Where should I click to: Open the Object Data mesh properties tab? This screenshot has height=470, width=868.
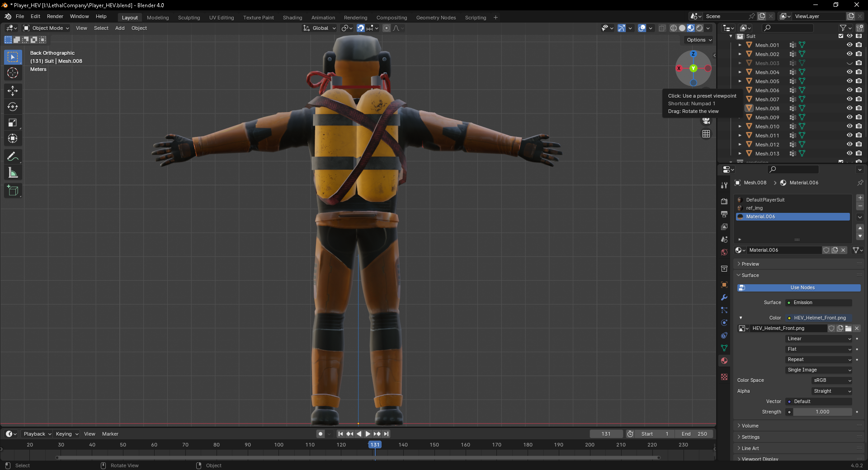724,348
